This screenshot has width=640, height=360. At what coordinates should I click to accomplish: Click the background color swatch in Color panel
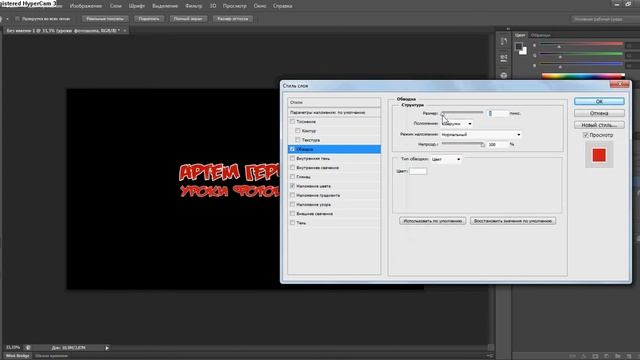(x=523, y=51)
